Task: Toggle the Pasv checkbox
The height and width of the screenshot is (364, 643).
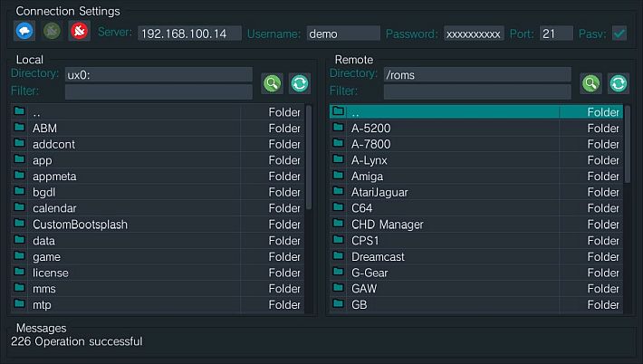Action: [x=619, y=34]
